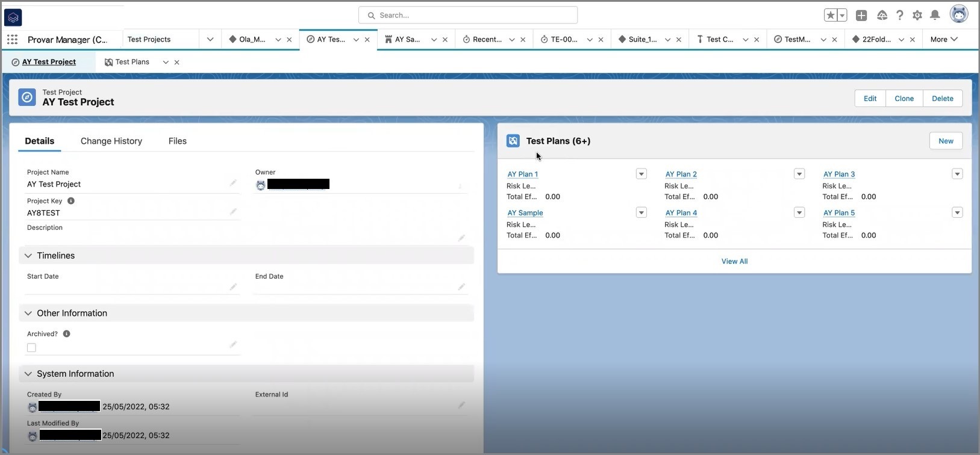Open AY Plan 5 row actions dropdown

(957, 212)
